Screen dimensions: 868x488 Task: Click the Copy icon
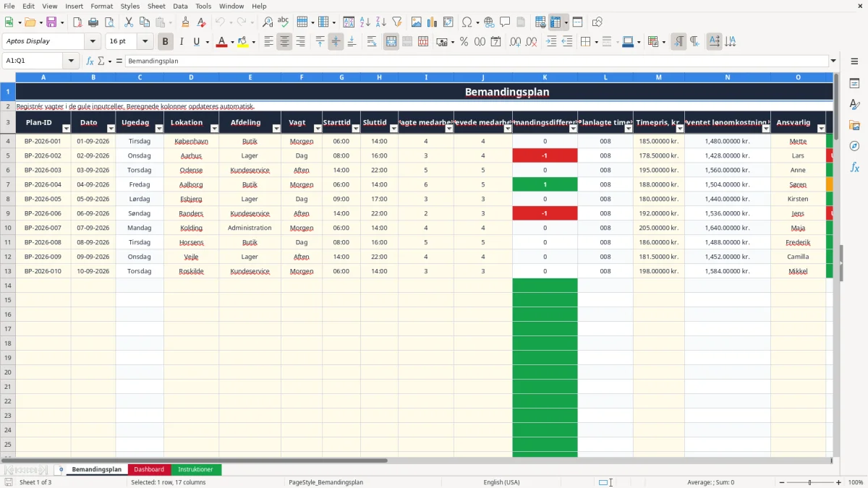144,22
